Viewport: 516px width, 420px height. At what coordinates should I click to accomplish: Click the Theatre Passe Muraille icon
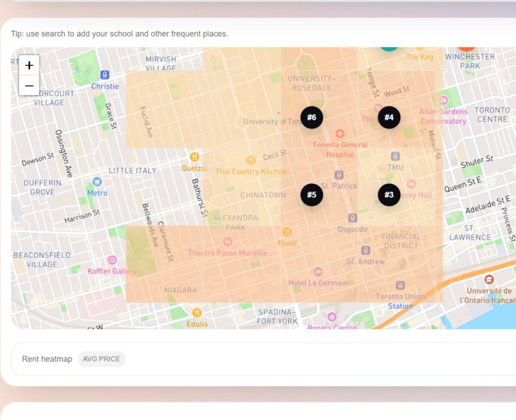[227, 242]
